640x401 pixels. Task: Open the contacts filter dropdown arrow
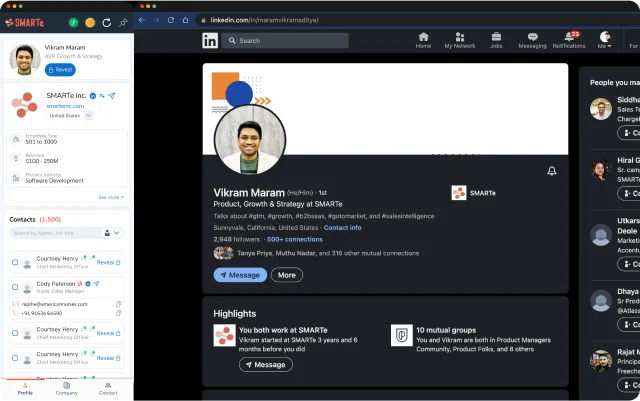pos(116,233)
